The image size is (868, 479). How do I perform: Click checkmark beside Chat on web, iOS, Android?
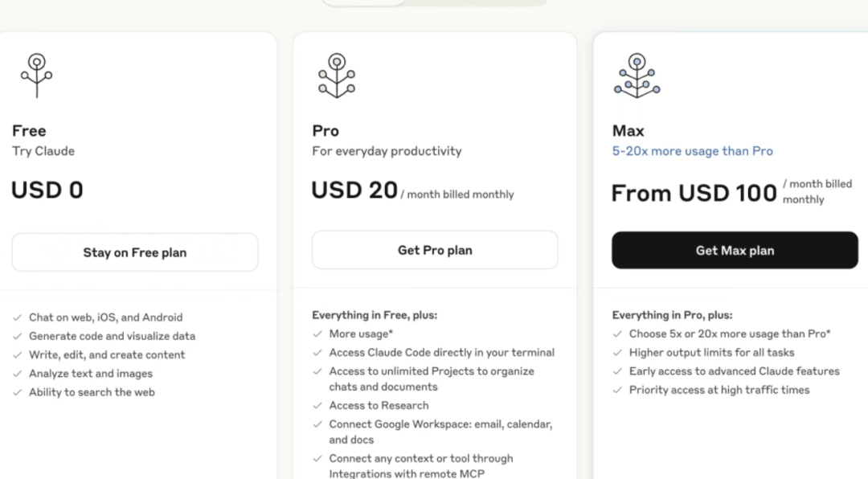click(x=17, y=317)
